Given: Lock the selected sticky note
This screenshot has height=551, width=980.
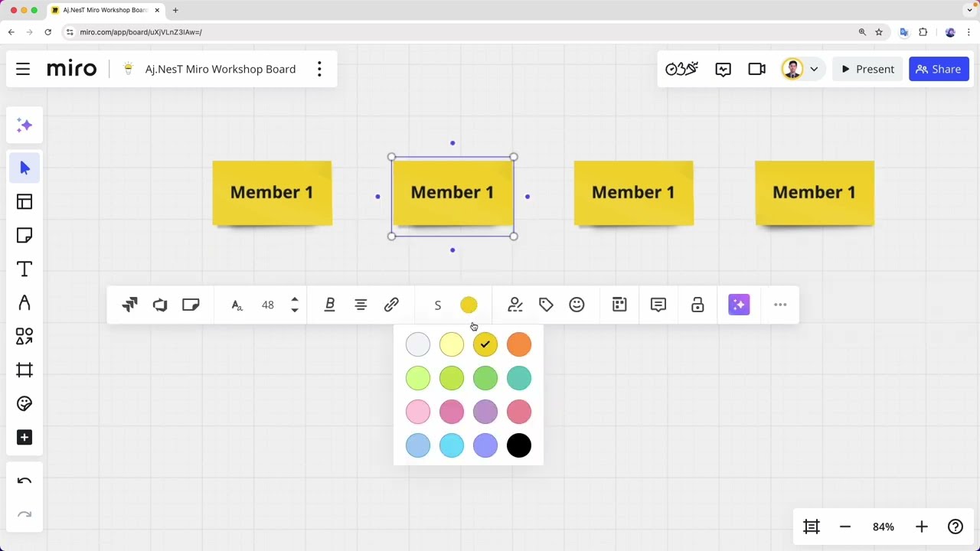Looking at the screenshot, I should coord(697,305).
